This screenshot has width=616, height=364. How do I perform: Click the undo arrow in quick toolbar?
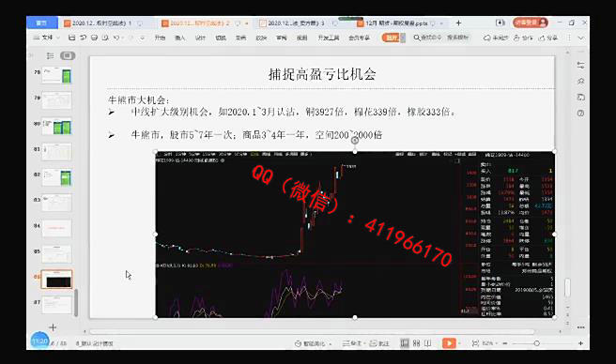[x=116, y=38]
